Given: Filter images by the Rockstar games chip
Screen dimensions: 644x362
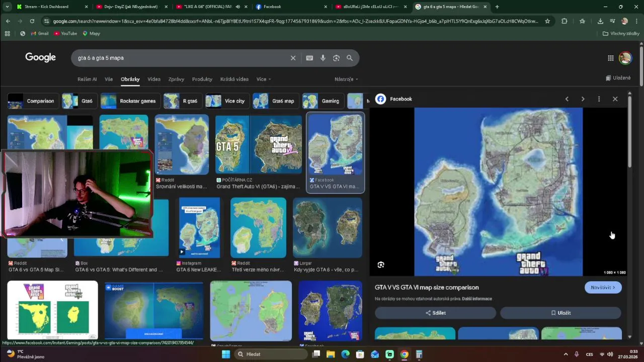Looking at the screenshot, I should (130, 101).
